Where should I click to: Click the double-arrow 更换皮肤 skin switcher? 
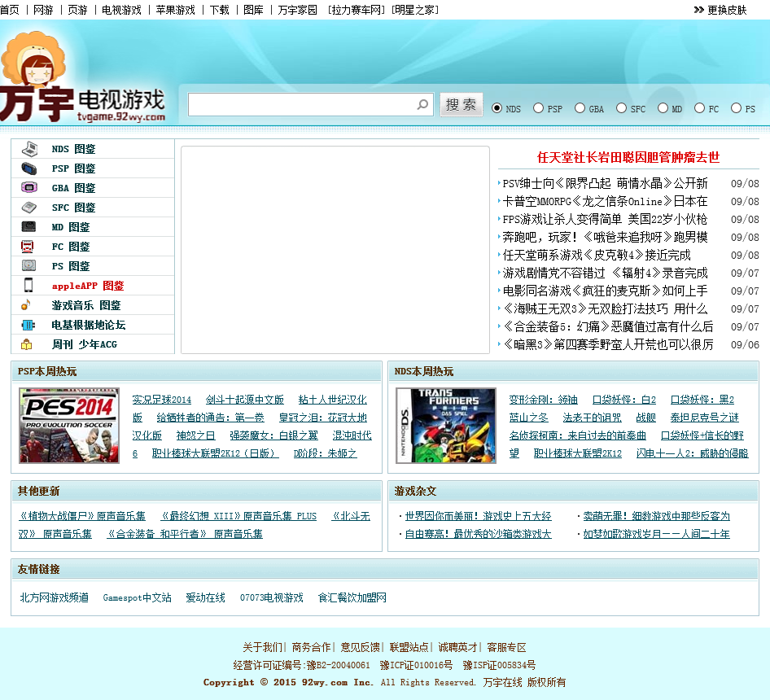pos(720,10)
